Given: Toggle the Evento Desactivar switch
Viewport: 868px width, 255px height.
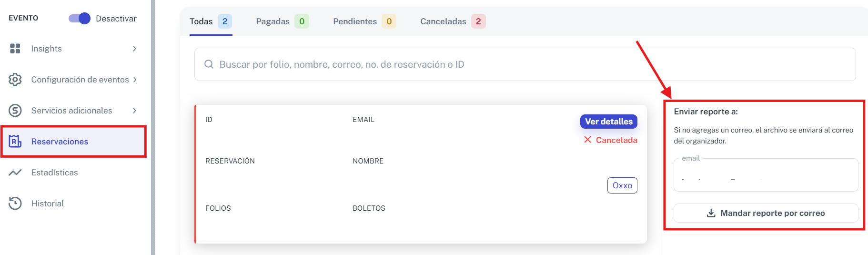Looking at the screenshot, I should point(79,19).
